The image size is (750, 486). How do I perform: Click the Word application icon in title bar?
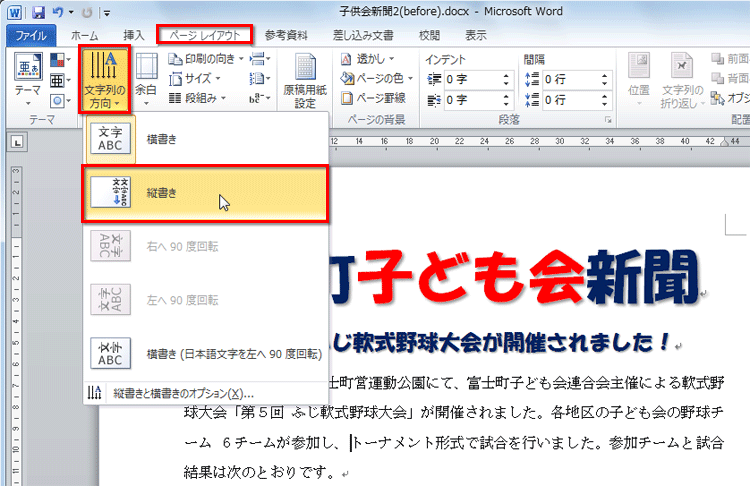(14, 12)
